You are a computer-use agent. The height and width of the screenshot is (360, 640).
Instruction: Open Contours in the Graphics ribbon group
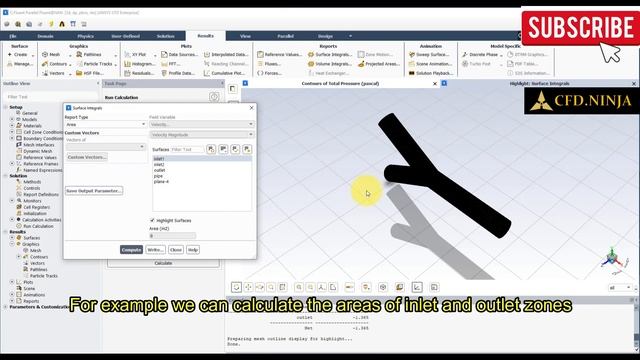(54, 64)
